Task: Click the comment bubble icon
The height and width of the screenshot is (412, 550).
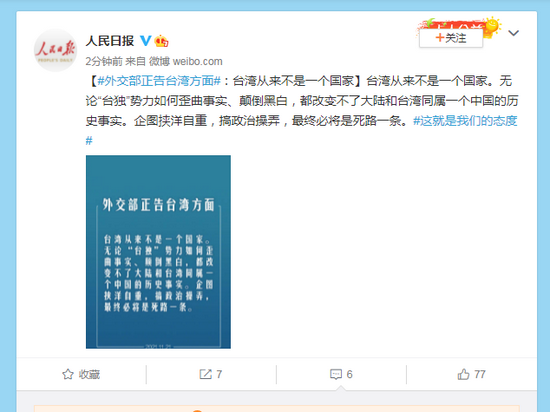Action: click(x=336, y=374)
